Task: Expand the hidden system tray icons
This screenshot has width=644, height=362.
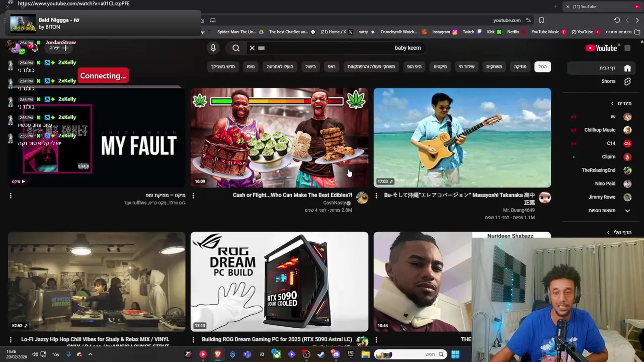Action: point(90,354)
